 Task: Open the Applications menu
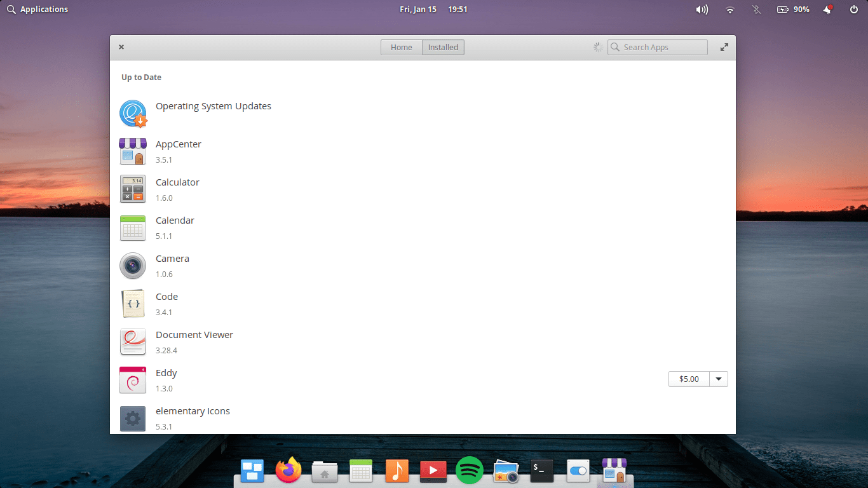coord(37,10)
